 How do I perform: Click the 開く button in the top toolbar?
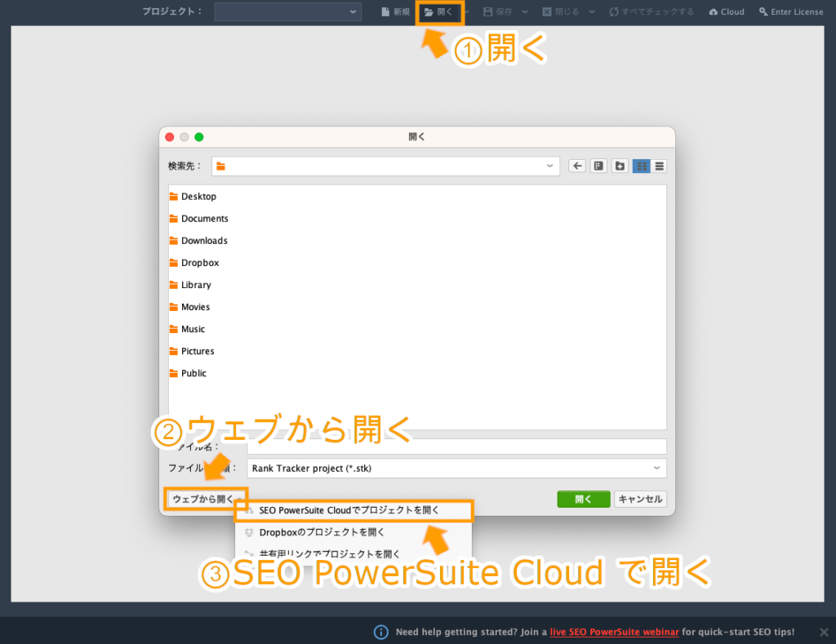pos(438,11)
